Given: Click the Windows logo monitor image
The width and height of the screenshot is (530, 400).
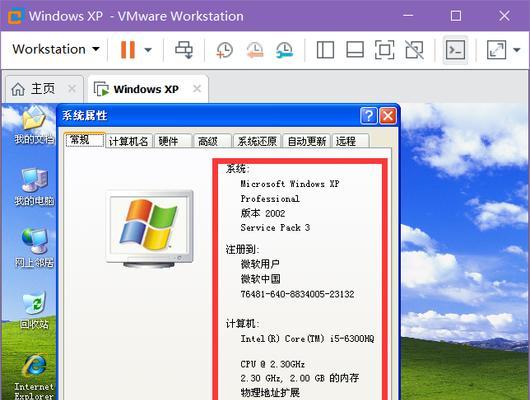Looking at the screenshot, I should click(149, 229).
